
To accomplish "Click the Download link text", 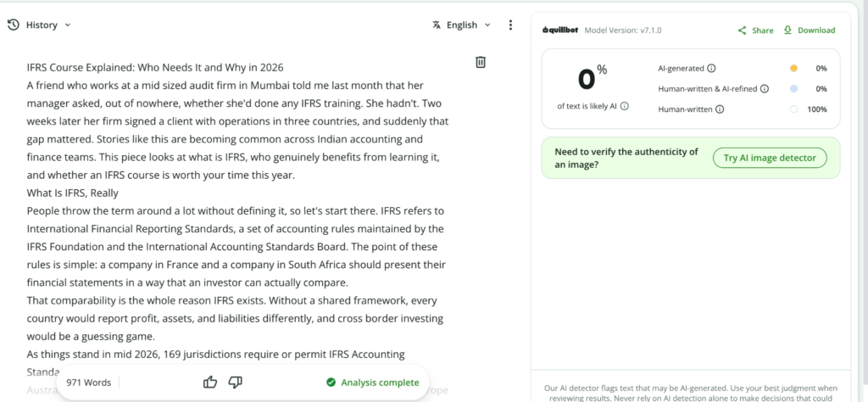I will (816, 31).
